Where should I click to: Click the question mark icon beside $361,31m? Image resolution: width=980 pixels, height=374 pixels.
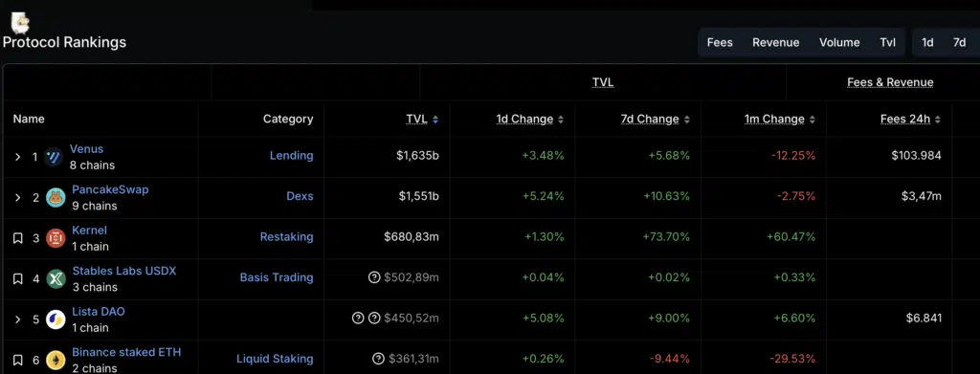[378, 359]
